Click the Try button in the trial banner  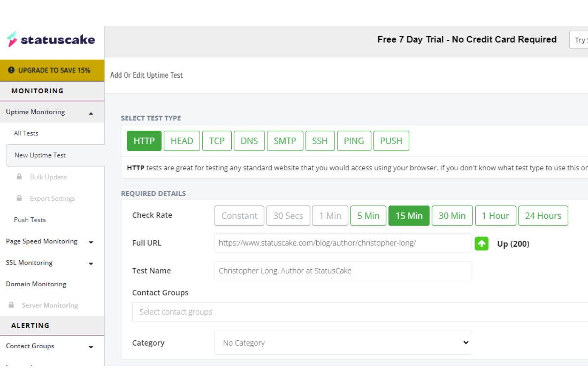coord(579,40)
